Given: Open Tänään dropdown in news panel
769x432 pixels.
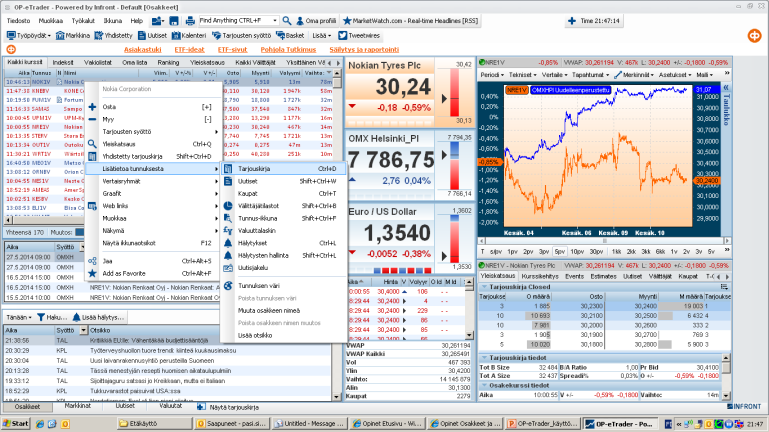Looking at the screenshot, I should [x=19, y=317].
